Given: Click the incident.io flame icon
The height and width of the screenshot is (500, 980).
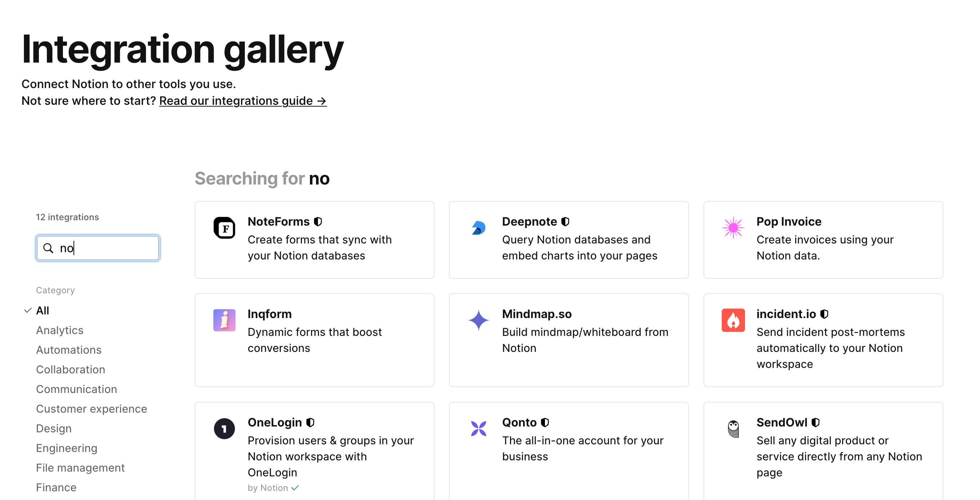Looking at the screenshot, I should (x=733, y=320).
